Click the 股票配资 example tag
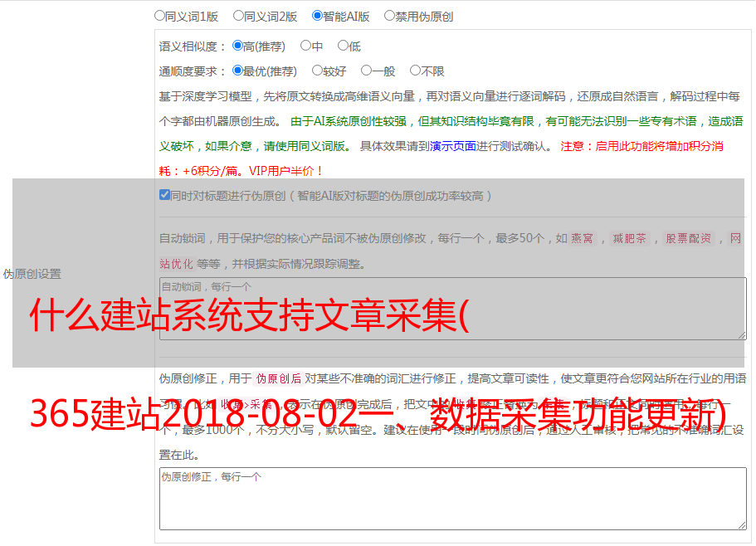The width and height of the screenshot is (756, 546). click(x=688, y=238)
